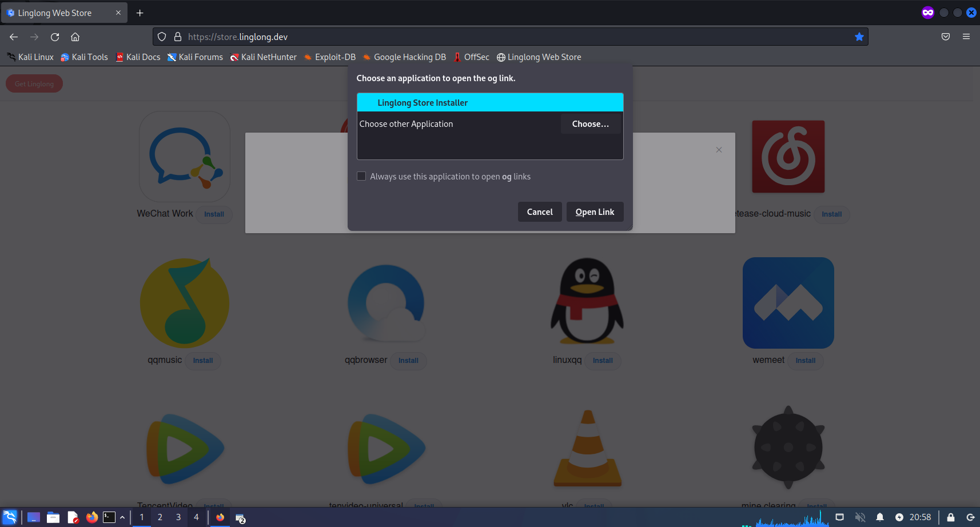This screenshot has width=980, height=527.
Task: View the padlock connection info
Action: (x=178, y=37)
